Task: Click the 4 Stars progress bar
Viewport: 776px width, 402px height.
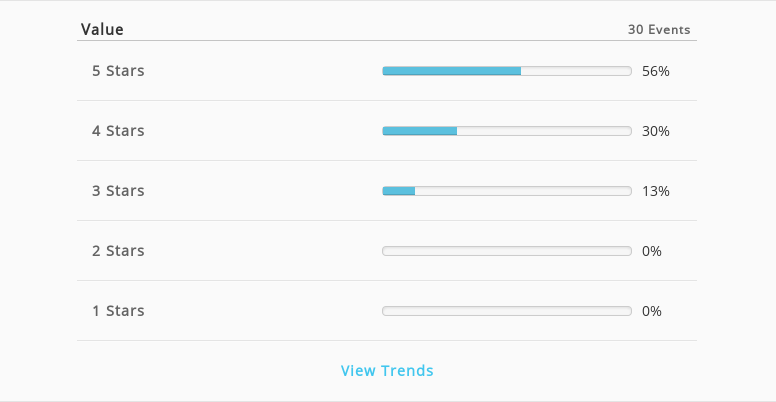Action: pyautogui.click(x=507, y=131)
